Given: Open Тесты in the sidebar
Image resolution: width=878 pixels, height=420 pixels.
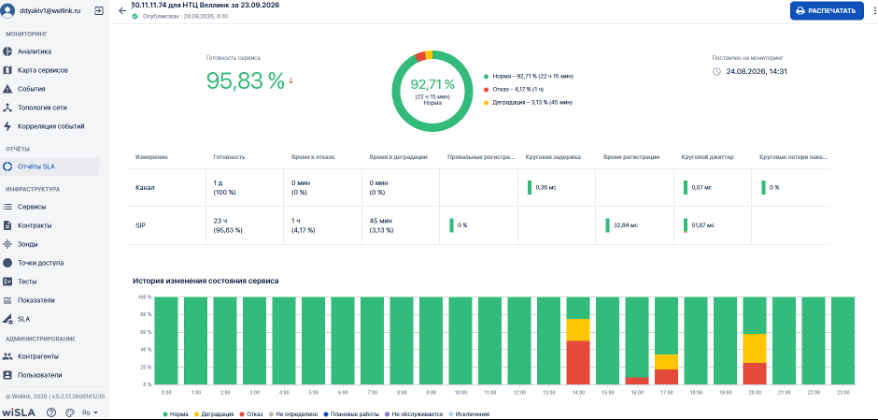Looking at the screenshot, I should 28,282.
